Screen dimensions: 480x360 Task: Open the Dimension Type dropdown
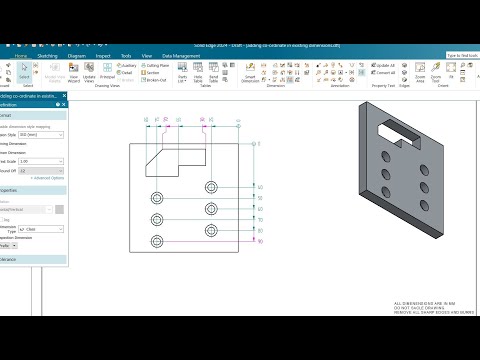tap(41, 229)
